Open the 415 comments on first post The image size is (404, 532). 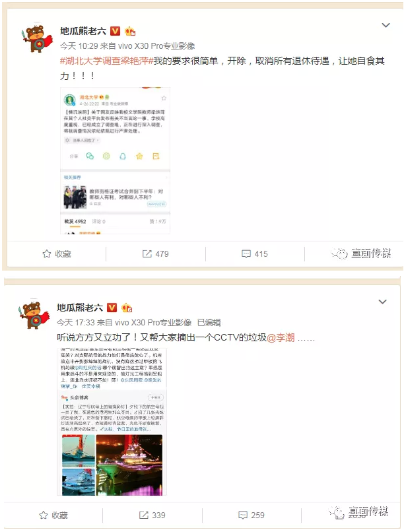coord(255,253)
